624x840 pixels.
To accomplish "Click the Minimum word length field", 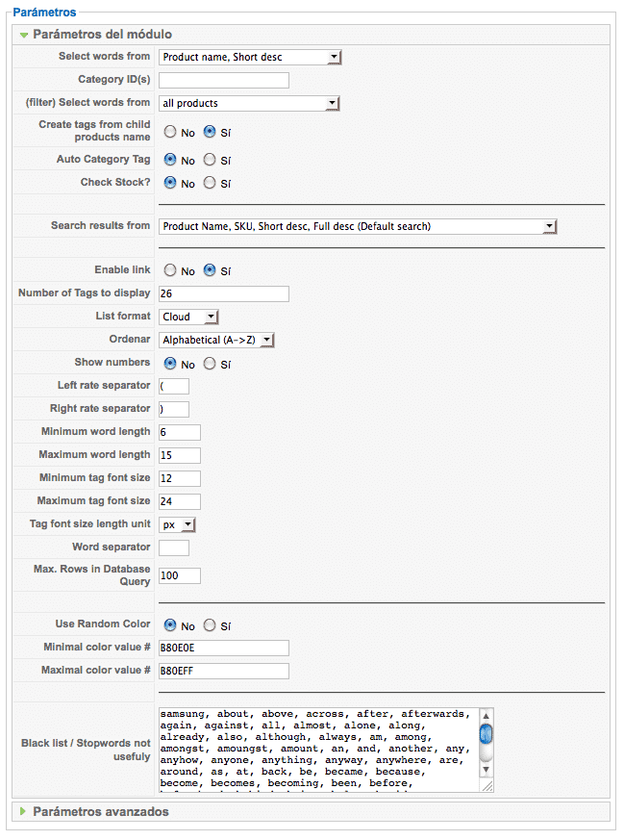I will pyautogui.click(x=180, y=432).
